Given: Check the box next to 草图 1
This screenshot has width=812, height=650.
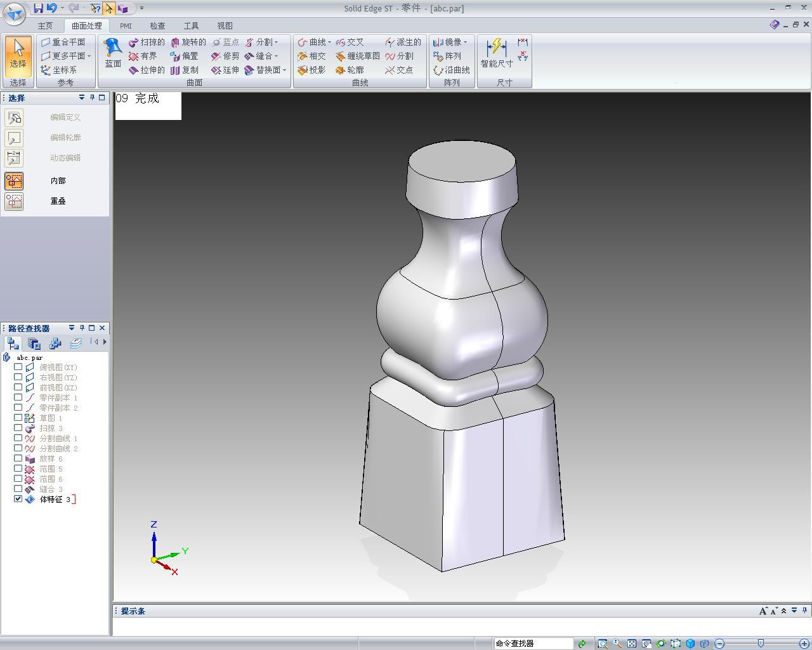Looking at the screenshot, I should pos(18,418).
